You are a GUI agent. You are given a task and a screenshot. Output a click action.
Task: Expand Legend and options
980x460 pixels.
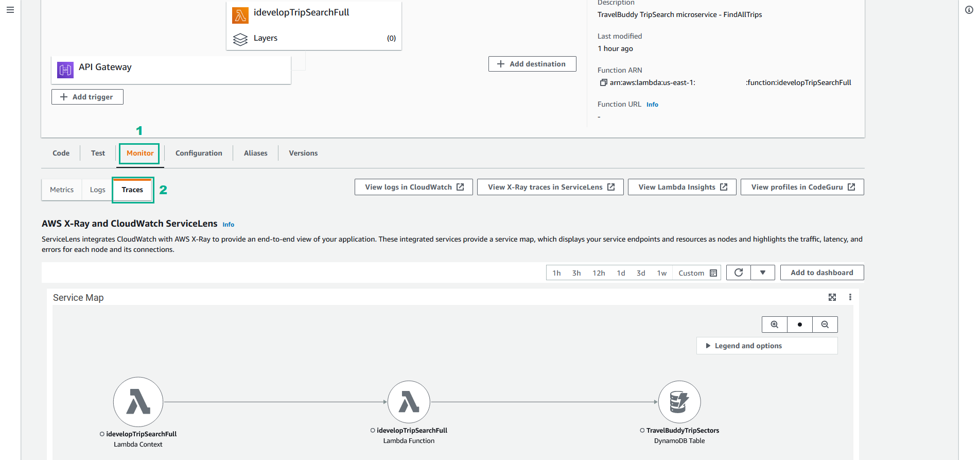pos(767,346)
